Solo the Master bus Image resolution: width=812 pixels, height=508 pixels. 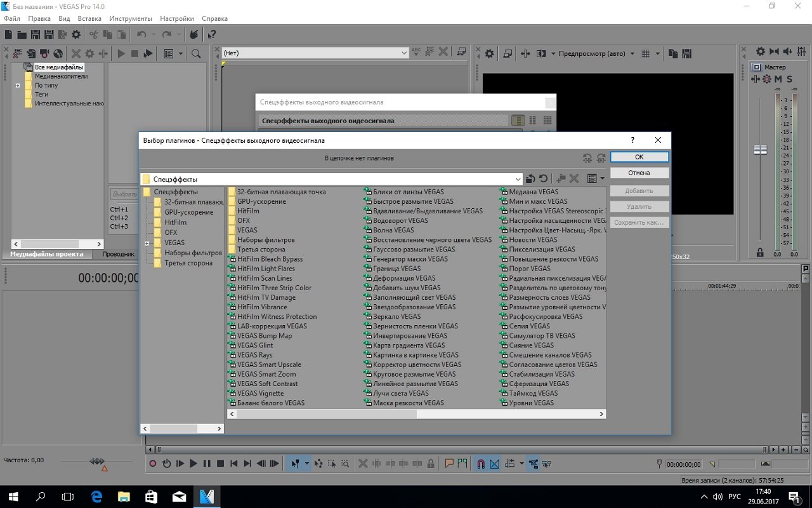coord(790,79)
